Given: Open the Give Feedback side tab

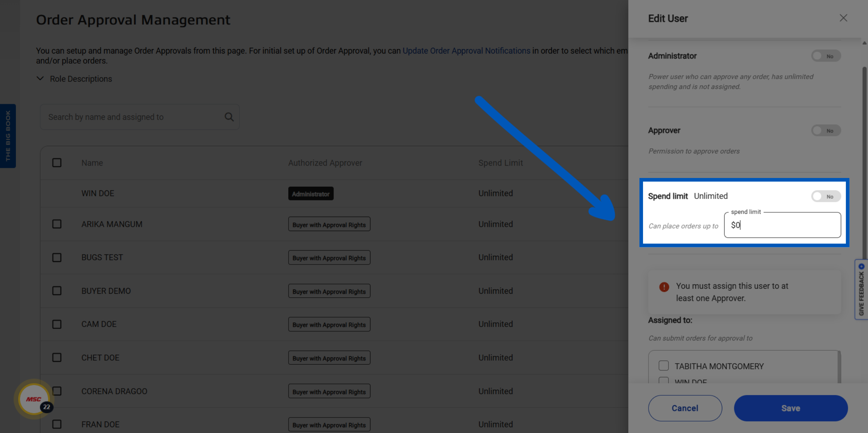Looking at the screenshot, I should (x=861, y=289).
